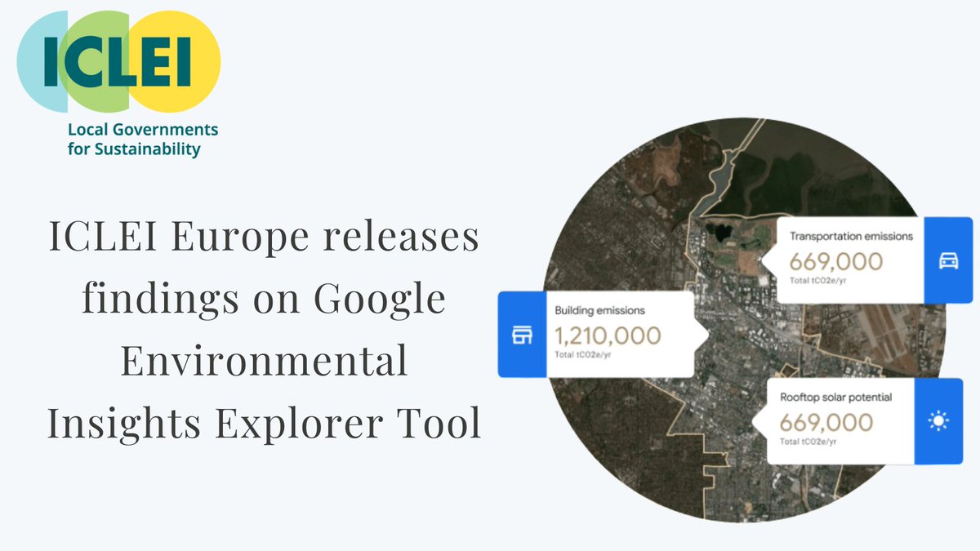The height and width of the screenshot is (551, 980).
Task: Click the circular satellite map thumbnail
Action: click(x=743, y=318)
